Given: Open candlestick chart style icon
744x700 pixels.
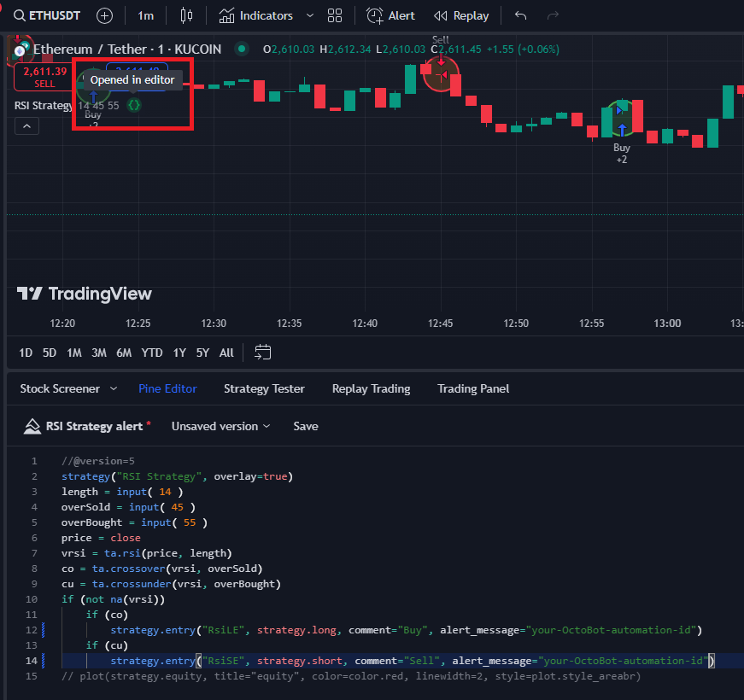Looking at the screenshot, I should (x=186, y=15).
